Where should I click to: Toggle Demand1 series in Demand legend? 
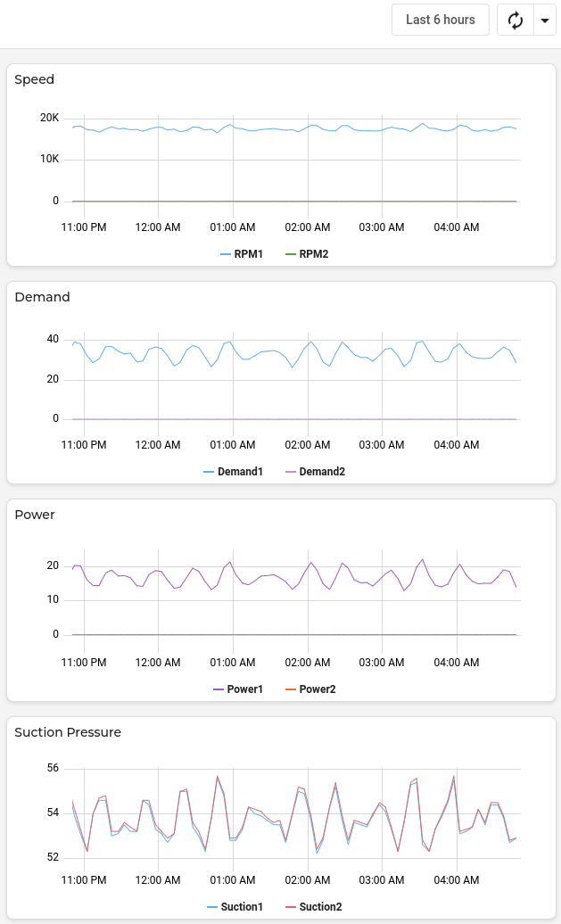tap(234, 472)
